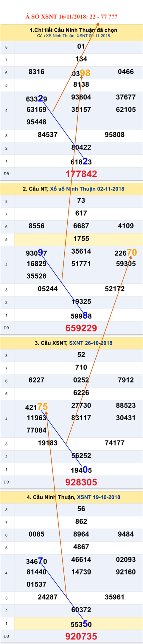The image size is (143, 644).
Task: Click number 93097 with blue digit
Action: 36,253
